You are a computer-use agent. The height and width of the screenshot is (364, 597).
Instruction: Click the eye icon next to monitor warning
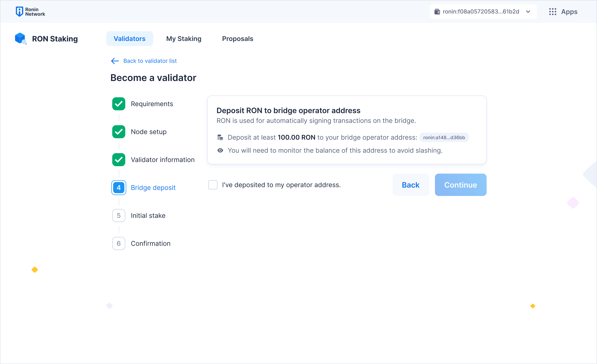coord(220,150)
